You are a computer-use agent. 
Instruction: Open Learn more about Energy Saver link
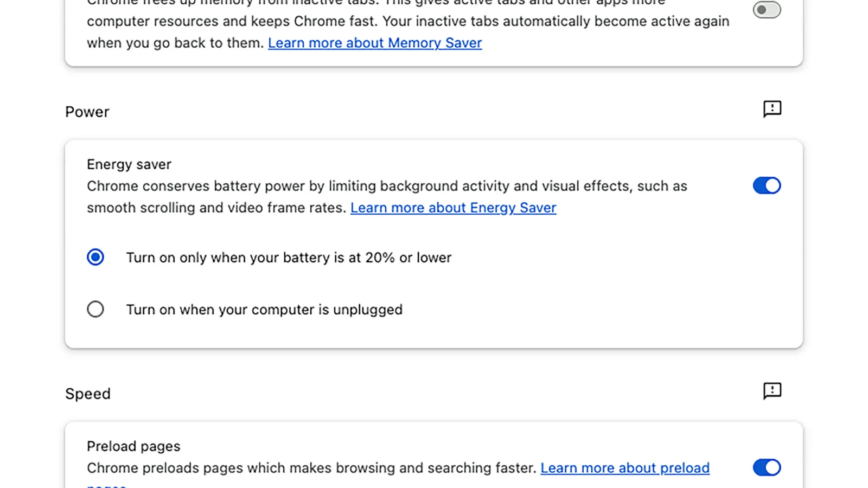coord(453,208)
